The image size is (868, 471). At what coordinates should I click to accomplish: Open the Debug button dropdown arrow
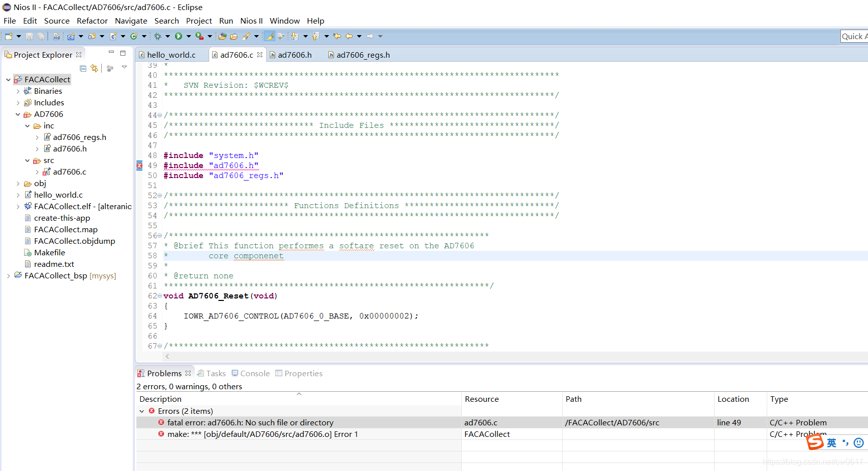point(167,36)
